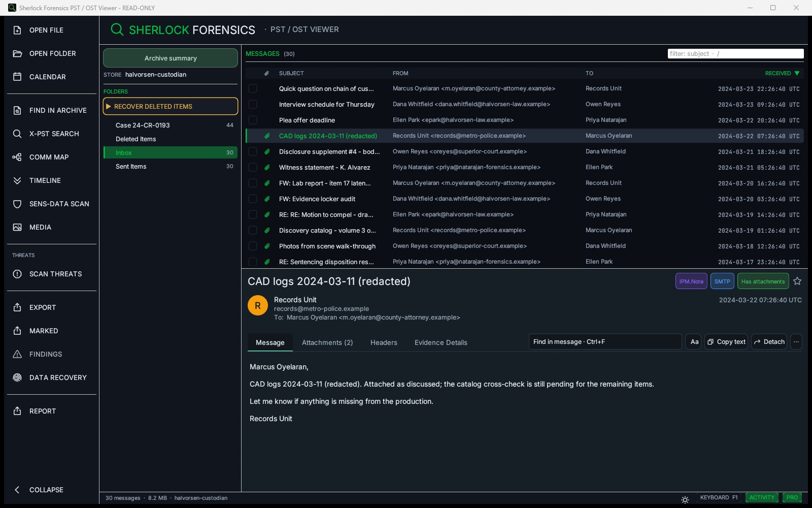Tick the Witness statement - K. Alvarez checkbox
The image size is (812, 508).
pos(253,167)
